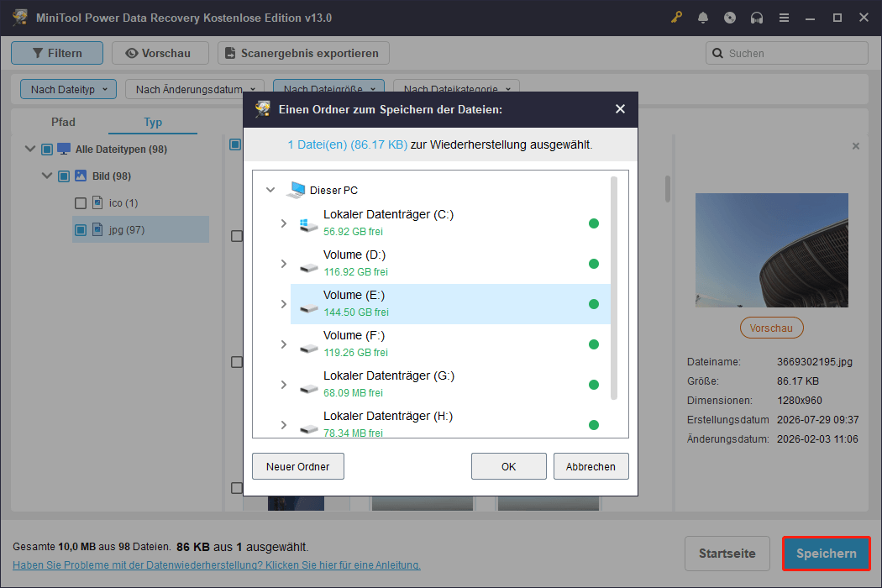The width and height of the screenshot is (882, 588).
Task: Close the preview panel with small x
Action: (856, 146)
